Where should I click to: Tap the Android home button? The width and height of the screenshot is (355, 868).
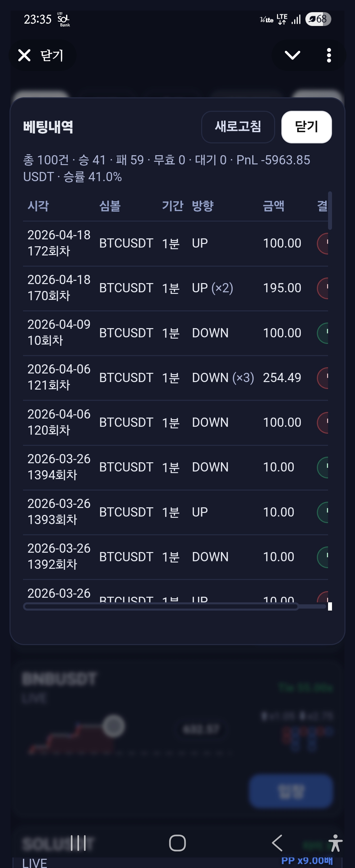click(177, 843)
